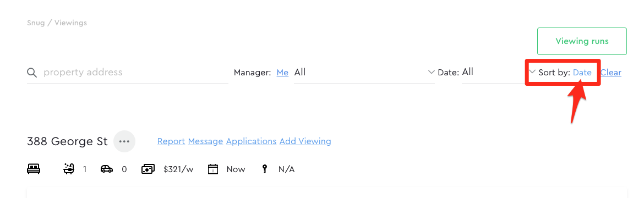Click the search magnifier icon
Screen dimensions: 644x198
(x=32, y=73)
